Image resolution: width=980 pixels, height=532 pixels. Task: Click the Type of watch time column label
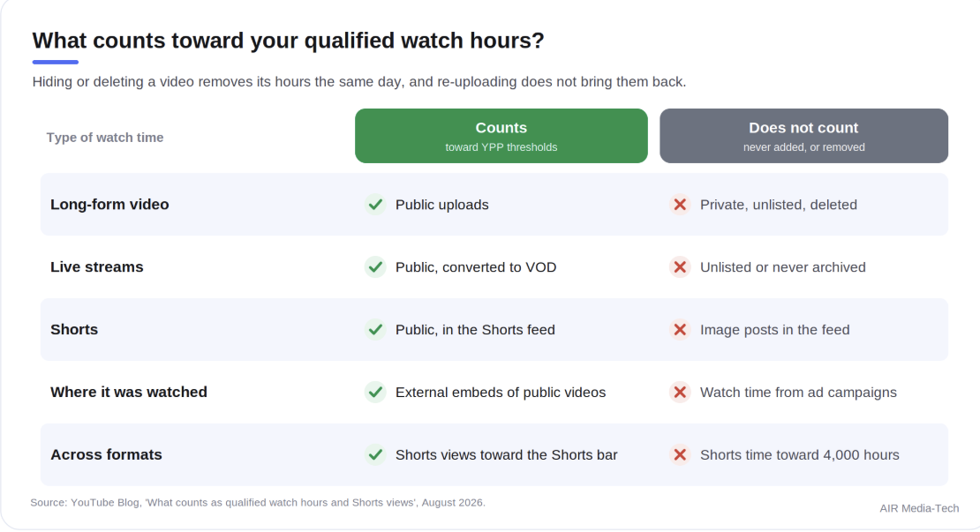point(105,138)
